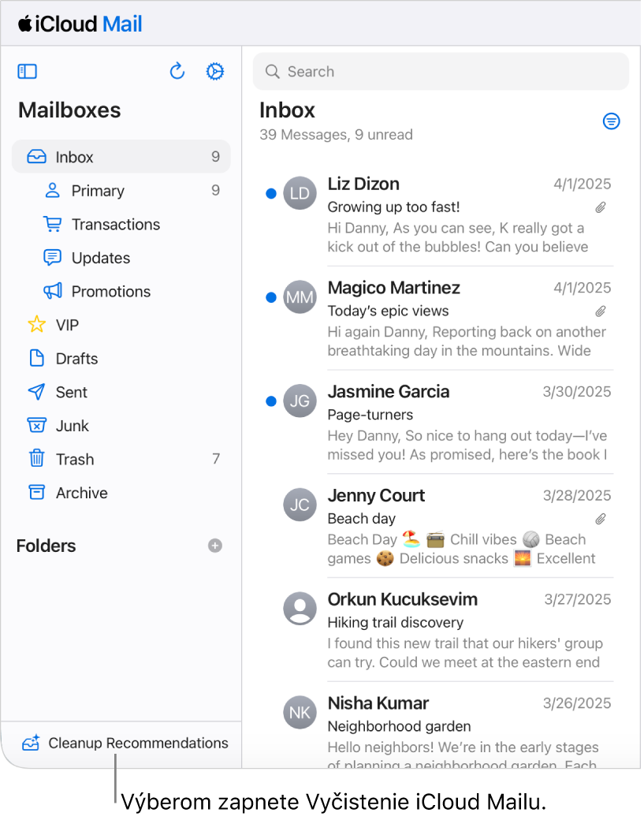Add a new folder with plus icon

pos(215,546)
